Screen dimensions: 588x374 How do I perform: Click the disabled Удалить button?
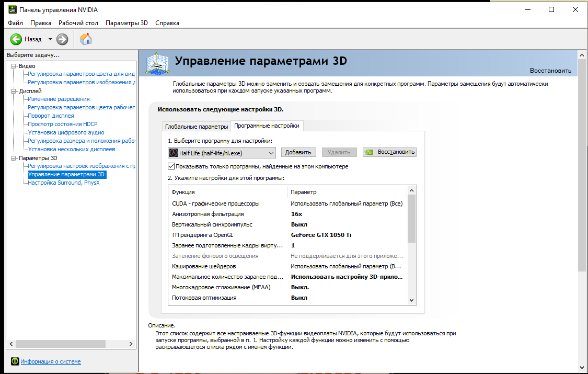point(339,152)
